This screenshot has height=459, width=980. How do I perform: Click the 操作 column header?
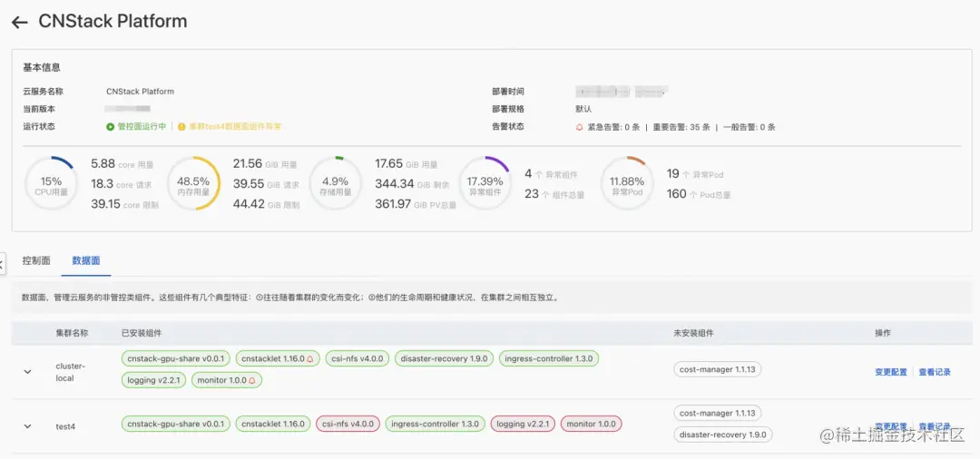tap(883, 333)
